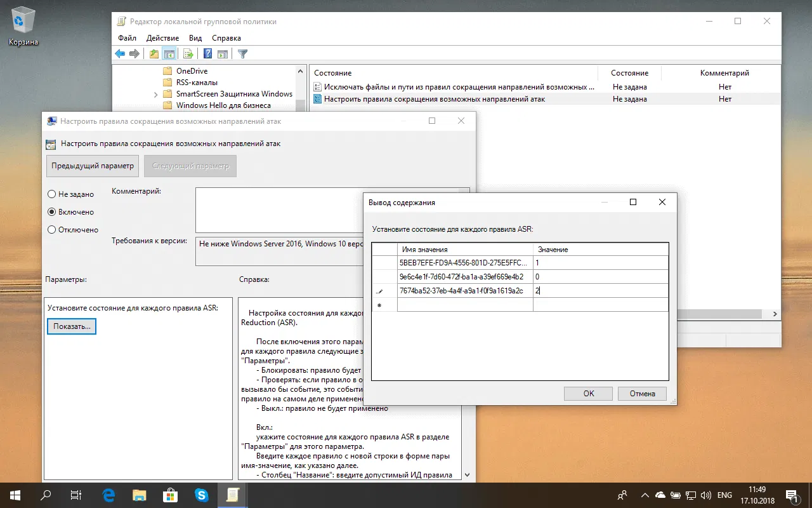Confirm the ASR rules with the ОК button

pos(587,393)
